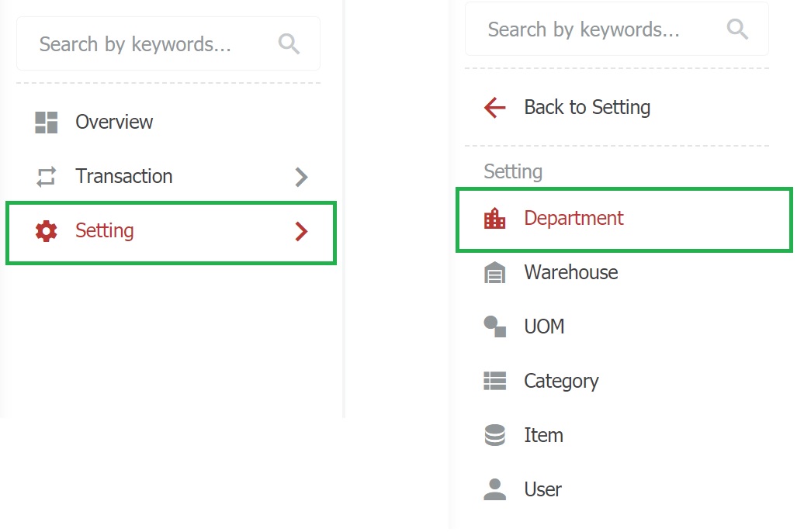
Task: Click the UOM shapes icon
Action: 494,326
